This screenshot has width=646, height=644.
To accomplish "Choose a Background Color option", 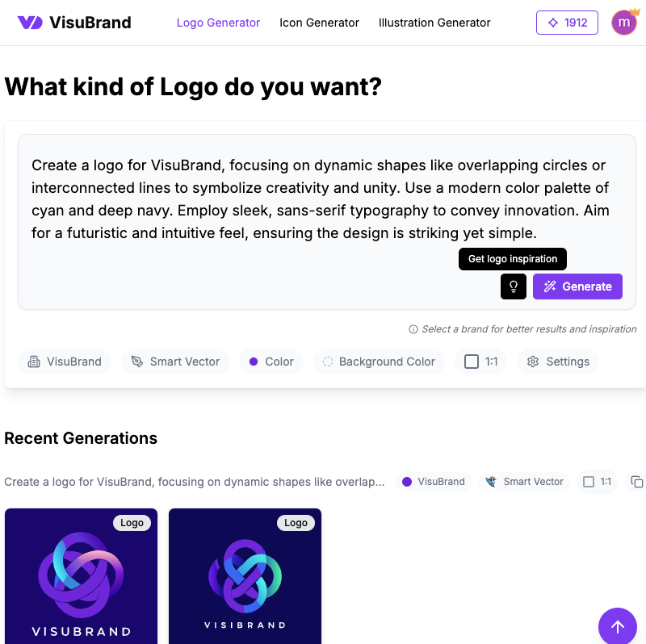I will pos(379,362).
